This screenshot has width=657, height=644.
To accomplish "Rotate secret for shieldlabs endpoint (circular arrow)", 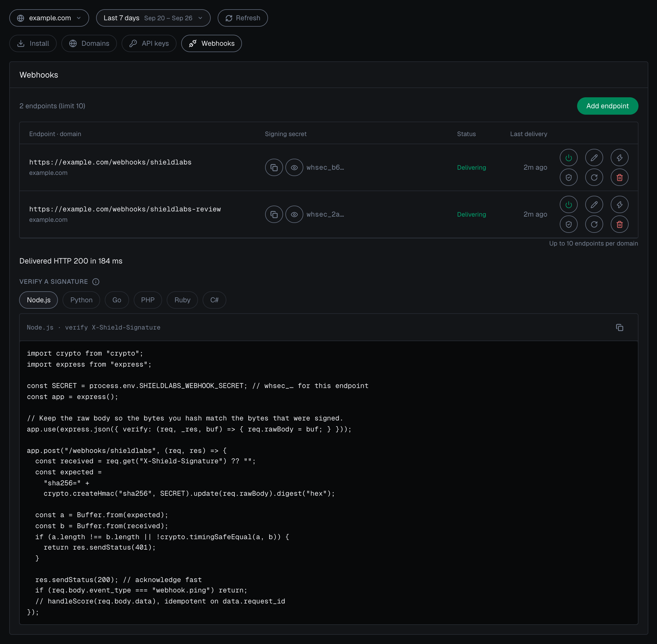I will coord(594,177).
